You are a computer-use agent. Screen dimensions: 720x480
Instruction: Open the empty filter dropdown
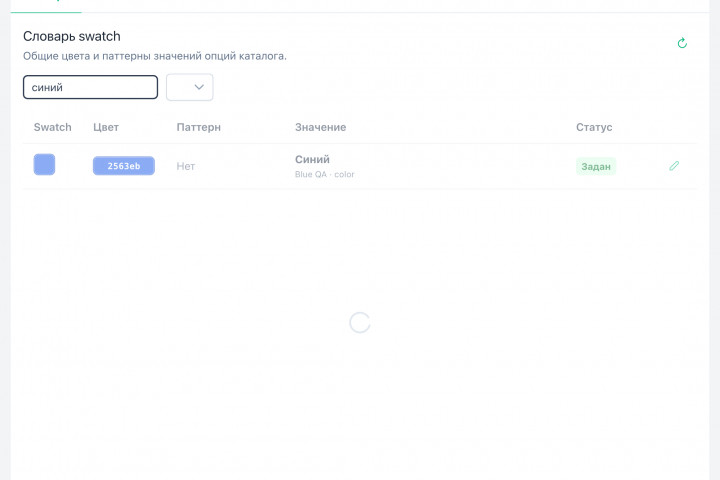[x=190, y=87]
